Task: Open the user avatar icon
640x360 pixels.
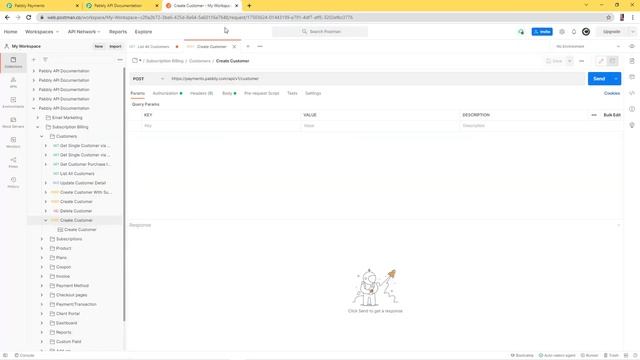Action: [586, 32]
